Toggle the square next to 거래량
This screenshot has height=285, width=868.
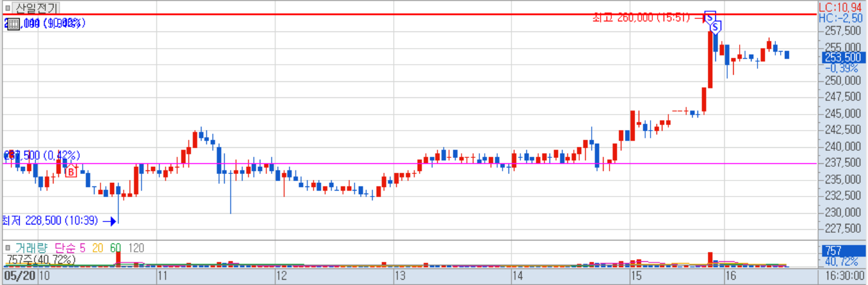tap(8, 248)
